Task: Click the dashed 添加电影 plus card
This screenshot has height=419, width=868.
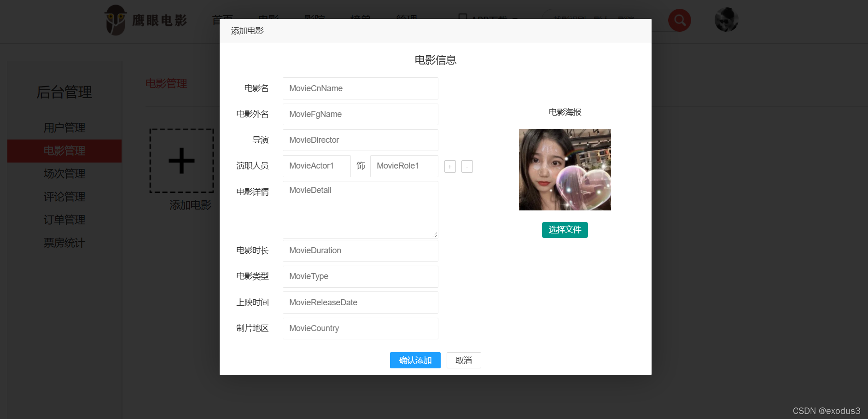Action: [x=181, y=161]
